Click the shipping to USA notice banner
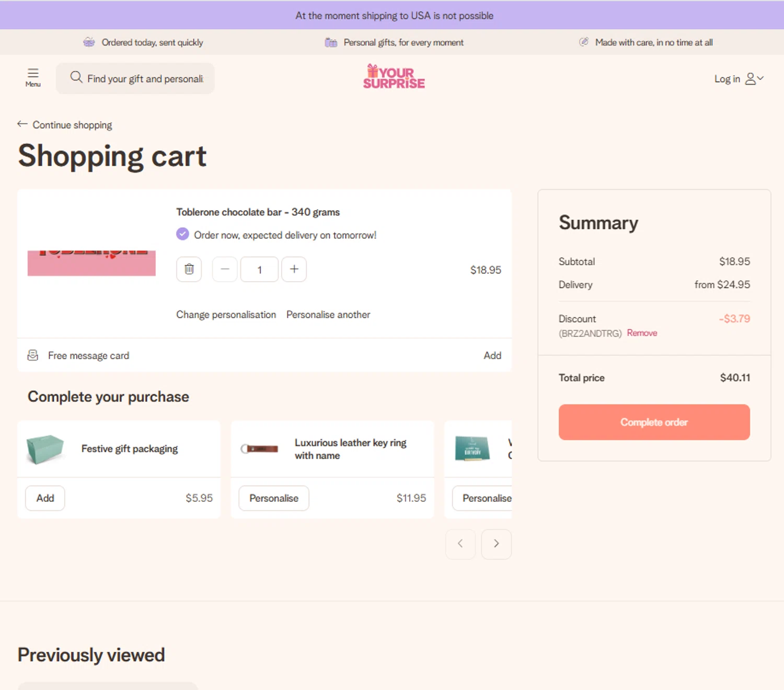Viewport: 784px width, 690px height. click(x=392, y=15)
